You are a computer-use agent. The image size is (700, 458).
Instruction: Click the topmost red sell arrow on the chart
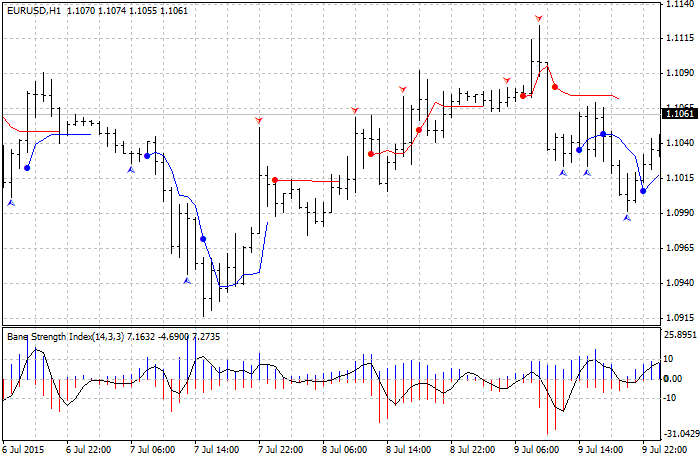(539, 19)
